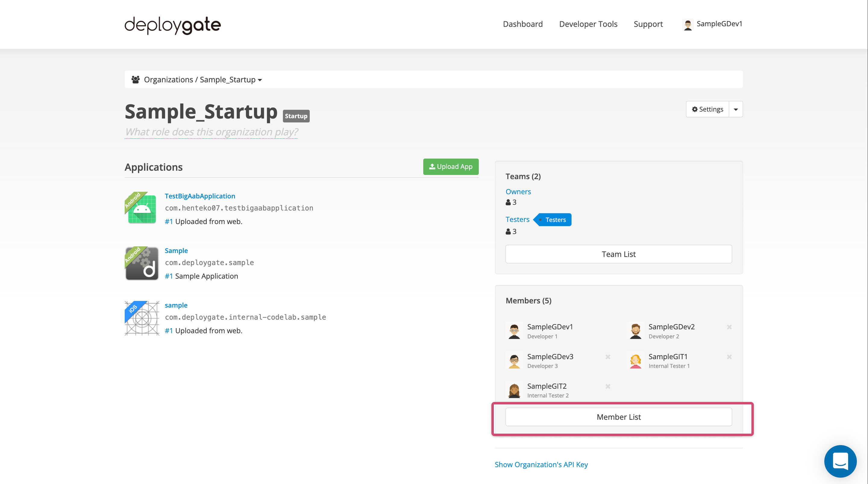Image resolution: width=868 pixels, height=484 pixels.
Task: Expand the Settings dropdown arrow
Action: (736, 109)
